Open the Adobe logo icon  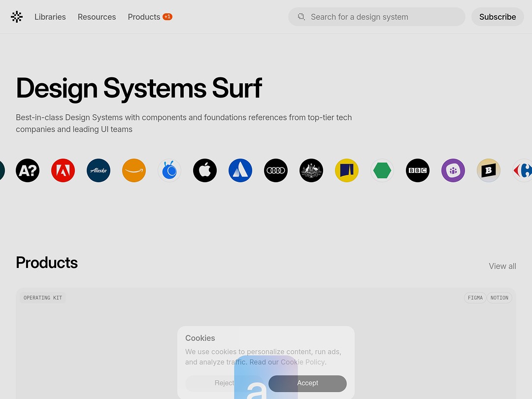pos(63,170)
